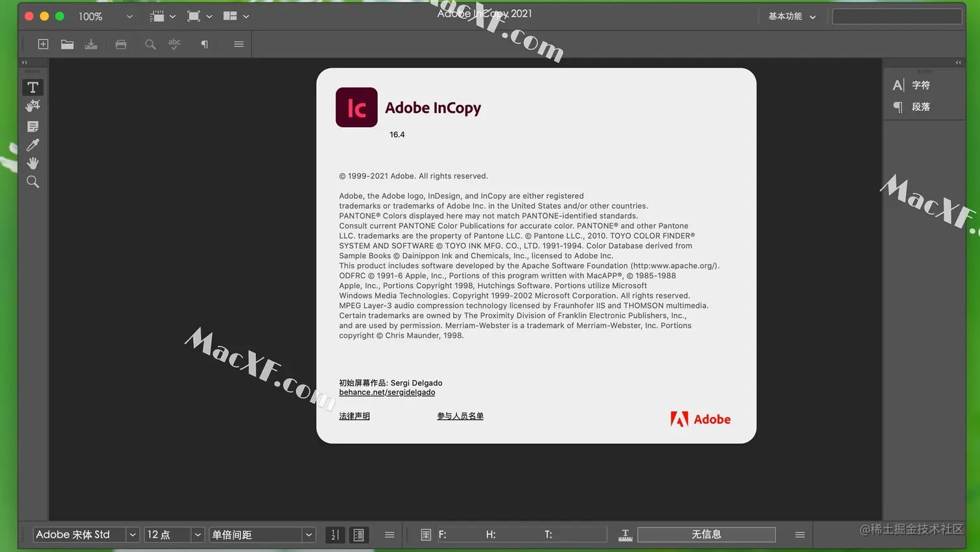Toggle hidden characters pilcrow icon
Screen dimensions: 980x552
(204, 44)
